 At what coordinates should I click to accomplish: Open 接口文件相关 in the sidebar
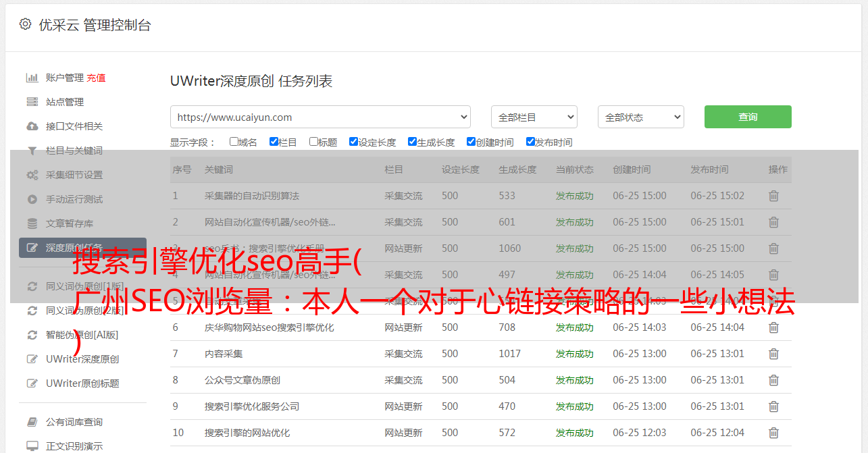click(74, 126)
